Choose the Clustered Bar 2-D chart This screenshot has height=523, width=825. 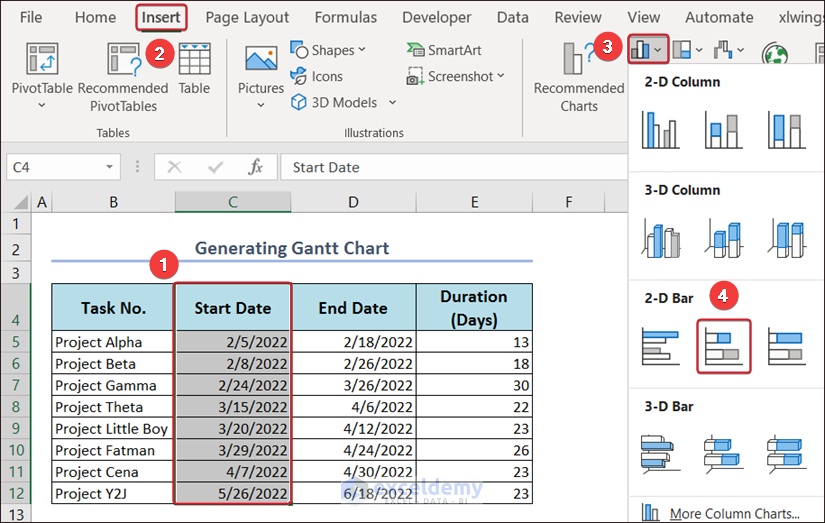660,346
